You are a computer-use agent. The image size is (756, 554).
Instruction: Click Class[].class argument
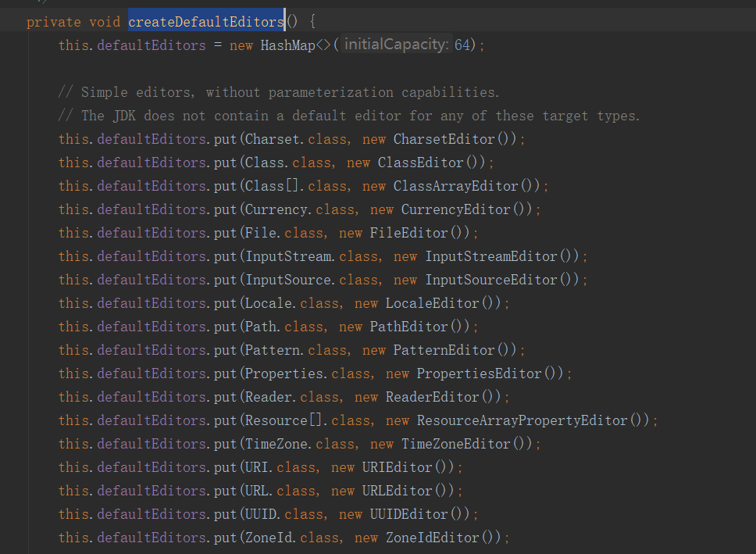(x=295, y=186)
